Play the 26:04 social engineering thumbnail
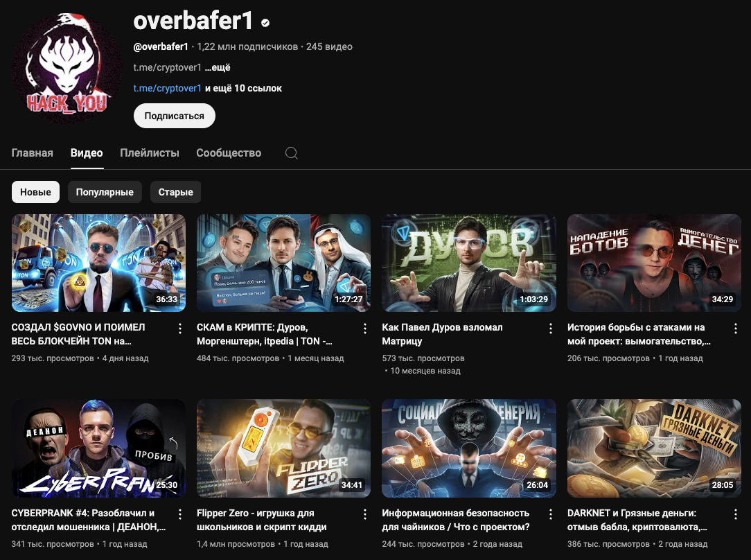 (469, 448)
